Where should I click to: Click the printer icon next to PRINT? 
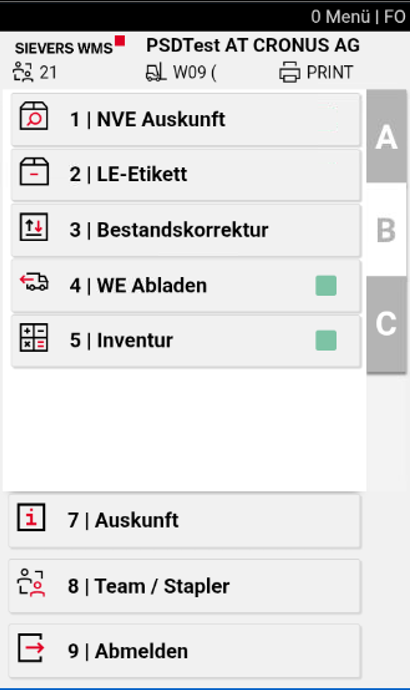click(x=290, y=72)
